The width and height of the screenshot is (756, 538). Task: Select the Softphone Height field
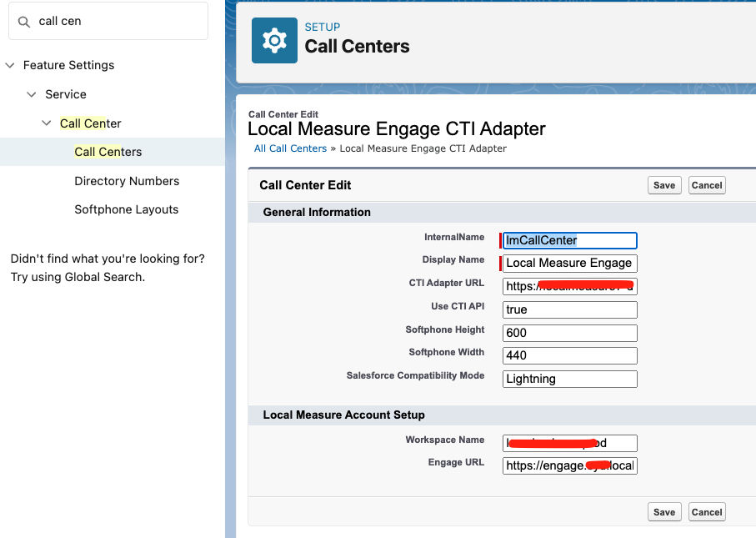tap(570, 333)
